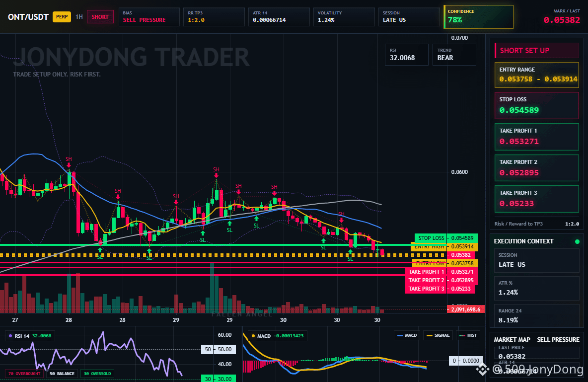588x382 pixels.
Task: Toggle the HIST histogram legend item
Action: click(468, 335)
